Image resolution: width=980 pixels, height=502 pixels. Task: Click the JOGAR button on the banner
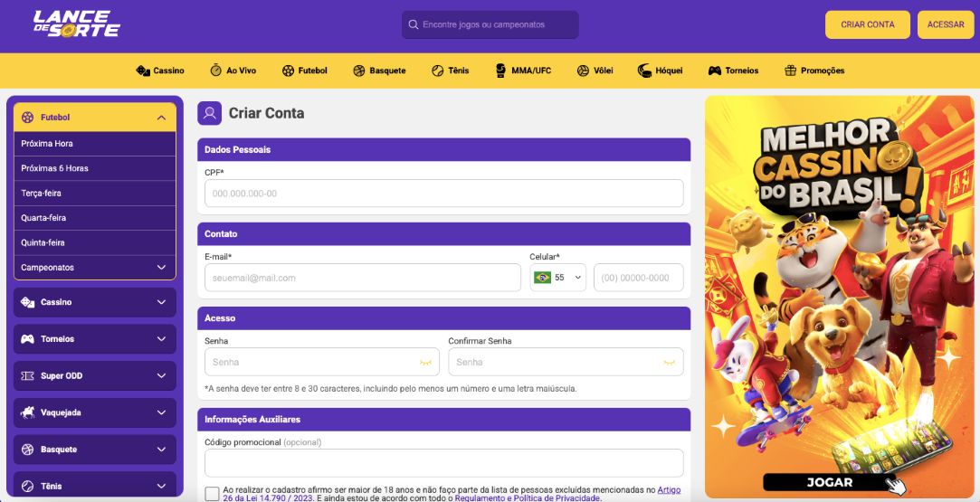pos(830,482)
